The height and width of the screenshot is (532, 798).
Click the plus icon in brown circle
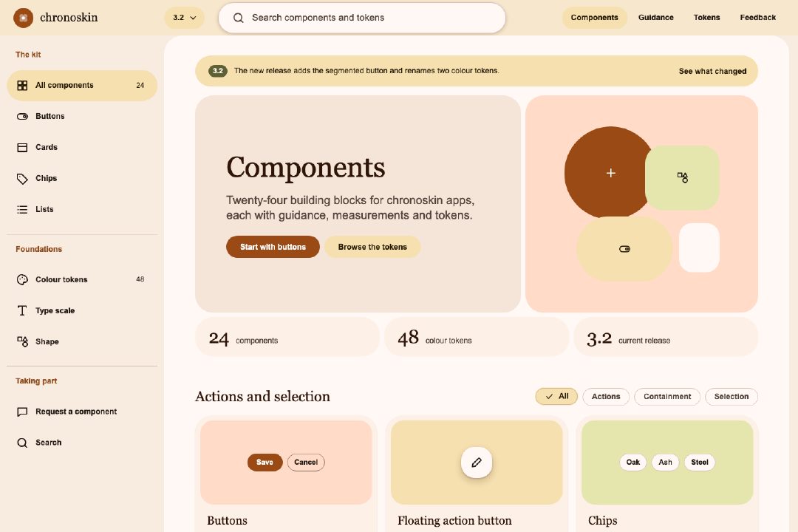point(611,173)
